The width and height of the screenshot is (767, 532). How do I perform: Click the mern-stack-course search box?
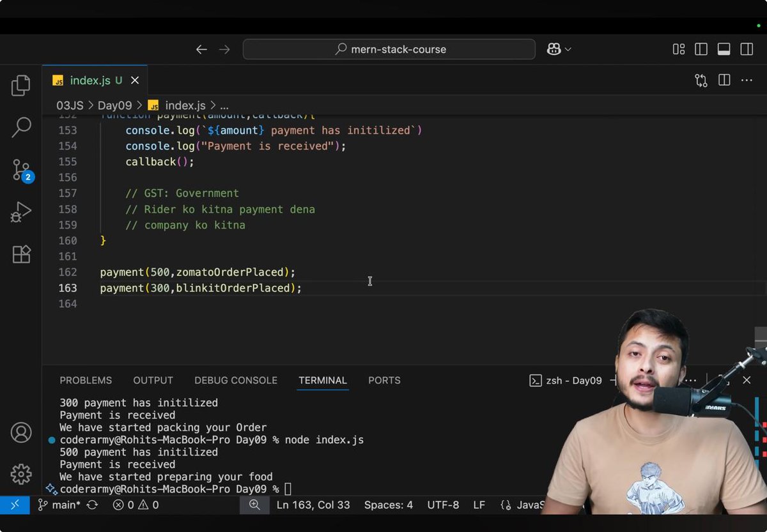tap(389, 49)
